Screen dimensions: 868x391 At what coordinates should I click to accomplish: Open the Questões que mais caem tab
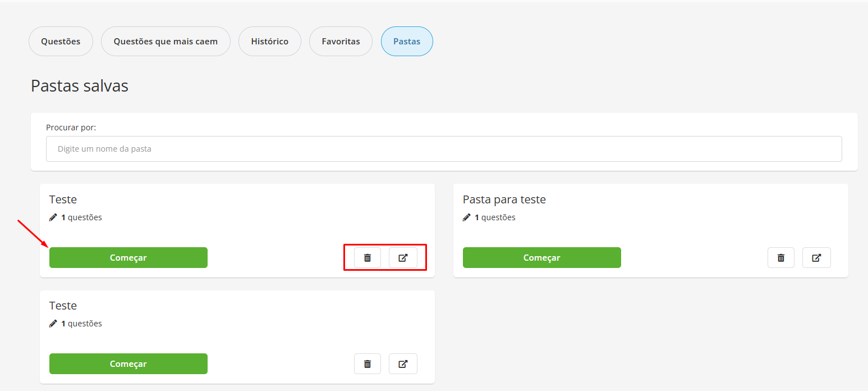(x=166, y=42)
